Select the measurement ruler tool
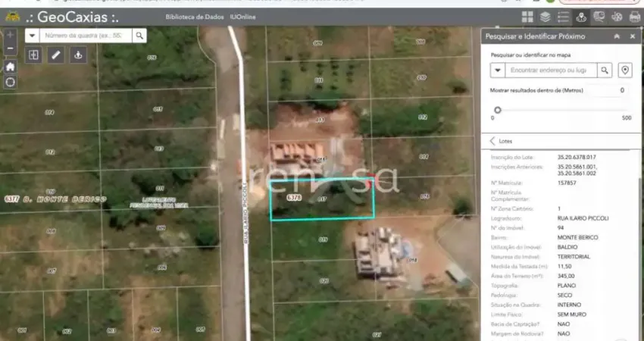 click(x=56, y=55)
